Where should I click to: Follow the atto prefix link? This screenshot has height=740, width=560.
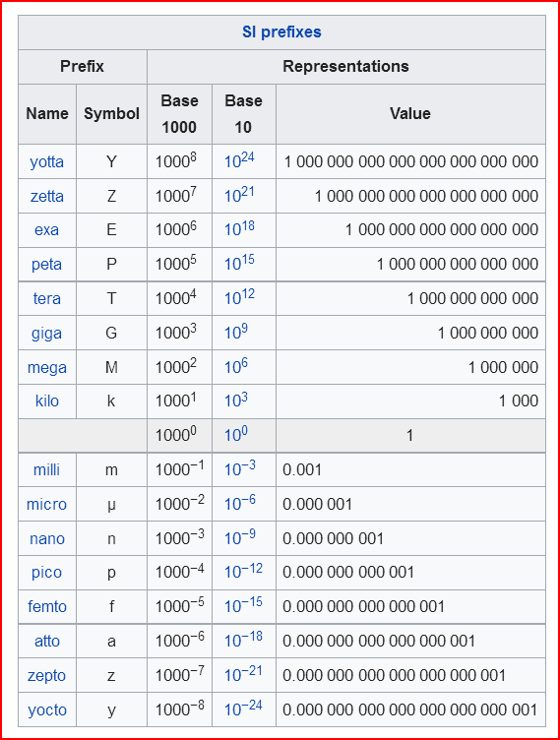coord(46,641)
